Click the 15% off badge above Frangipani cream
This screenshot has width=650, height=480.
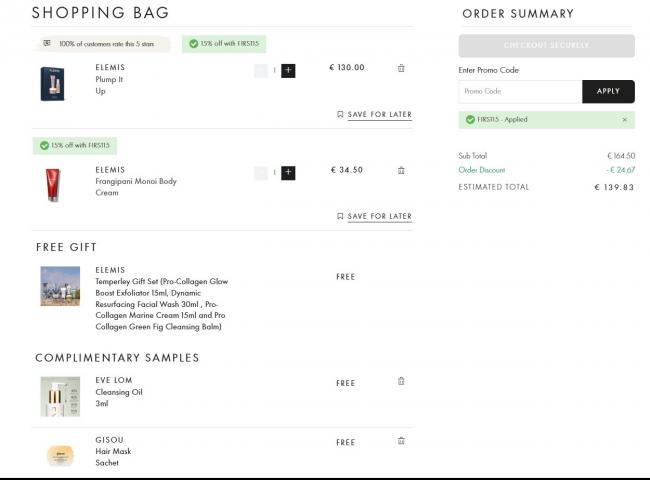[x=75, y=145]
